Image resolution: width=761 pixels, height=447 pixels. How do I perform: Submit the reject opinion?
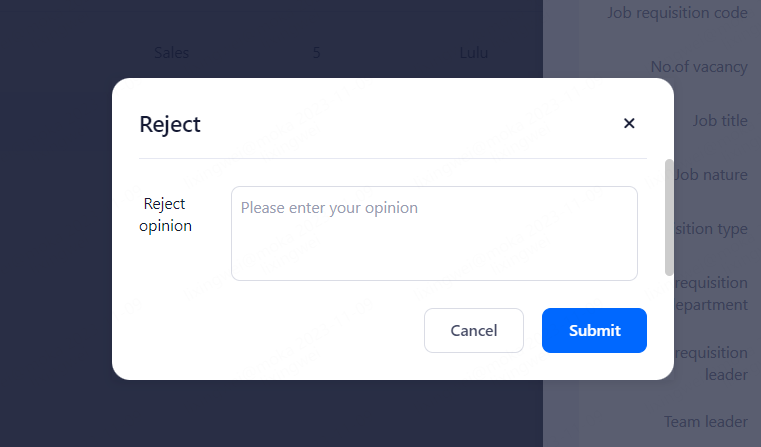[594, 331]
